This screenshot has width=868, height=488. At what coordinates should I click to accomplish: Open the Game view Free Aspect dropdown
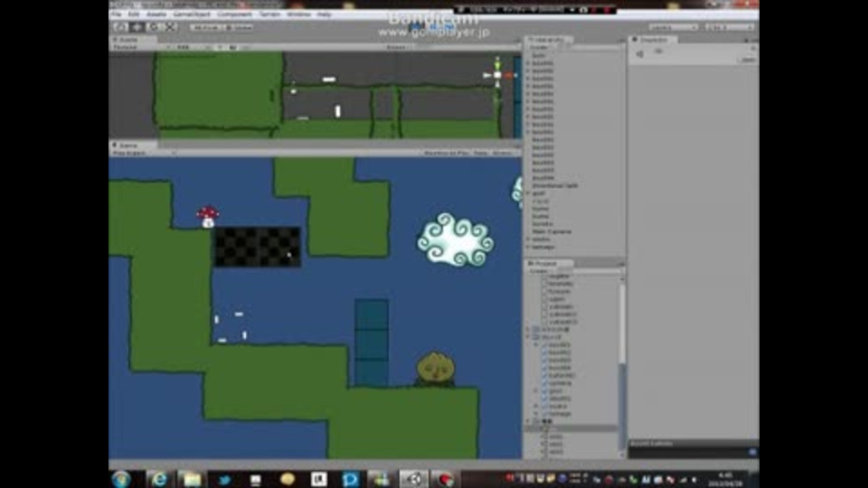coord(144,154)
